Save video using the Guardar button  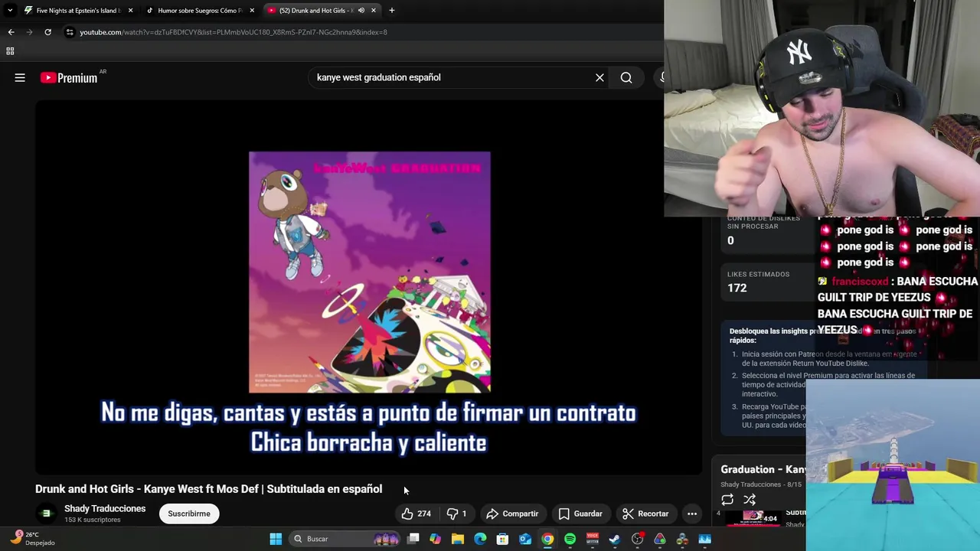[x=580, y=514]
